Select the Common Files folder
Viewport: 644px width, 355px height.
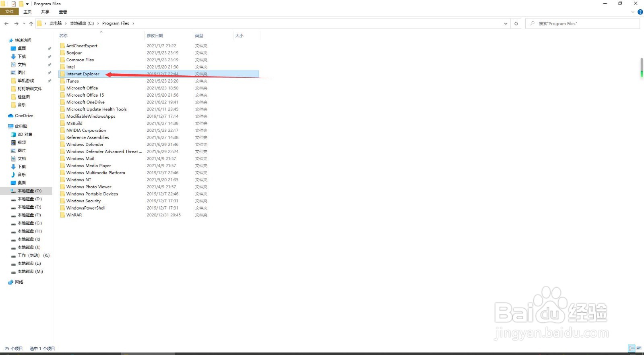click(80, 60)
